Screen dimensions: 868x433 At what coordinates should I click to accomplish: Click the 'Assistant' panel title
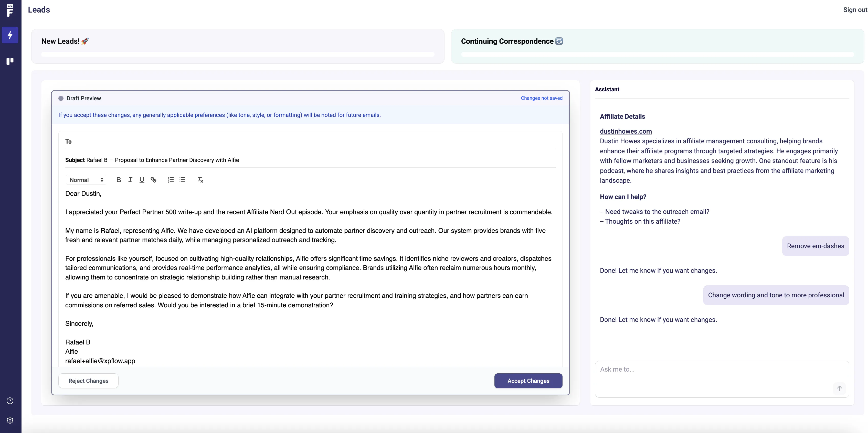(607, 89)
